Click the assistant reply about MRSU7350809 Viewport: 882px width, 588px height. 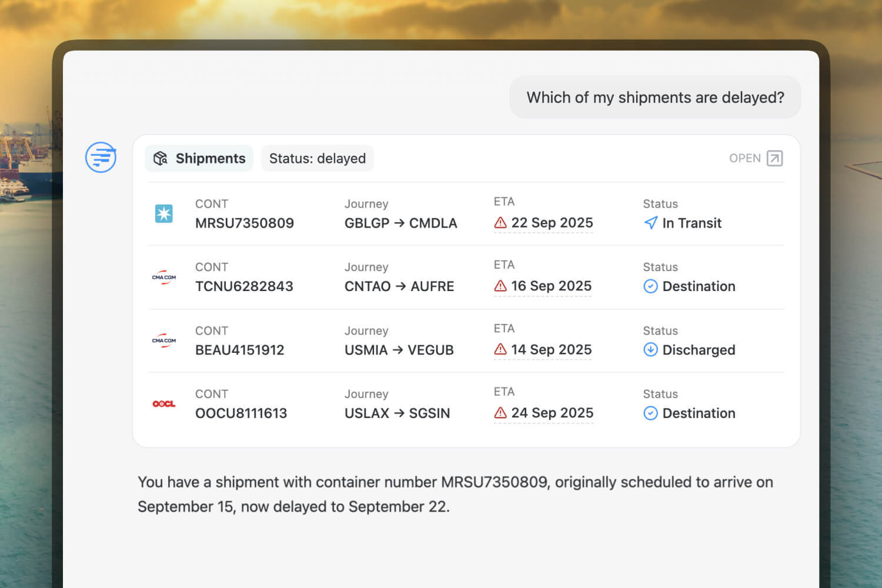455,494
